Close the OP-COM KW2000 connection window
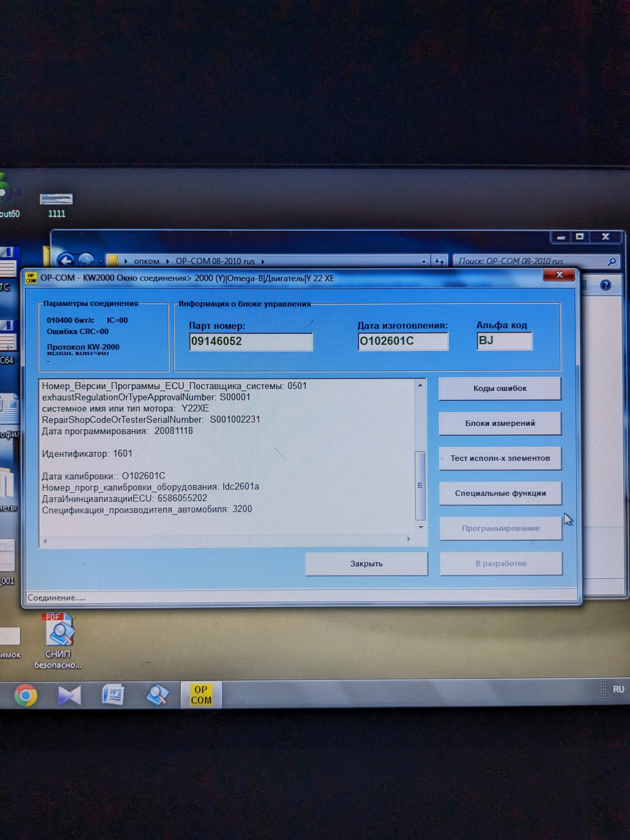The height and width of the screenshot is (840, 630). tap(559, 275)
